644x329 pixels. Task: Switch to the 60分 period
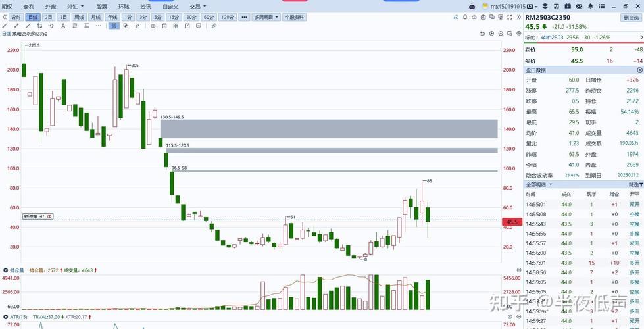tap(209, 17)
